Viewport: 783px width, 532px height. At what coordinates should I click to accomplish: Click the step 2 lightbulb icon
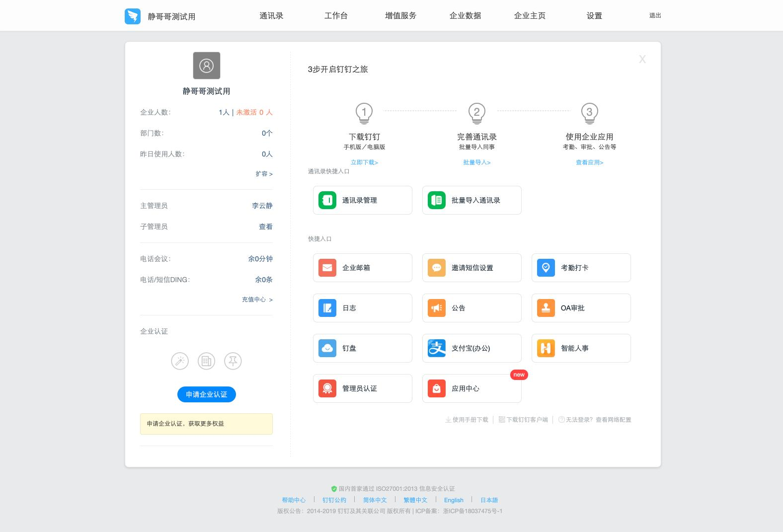(x=477, y=114)
